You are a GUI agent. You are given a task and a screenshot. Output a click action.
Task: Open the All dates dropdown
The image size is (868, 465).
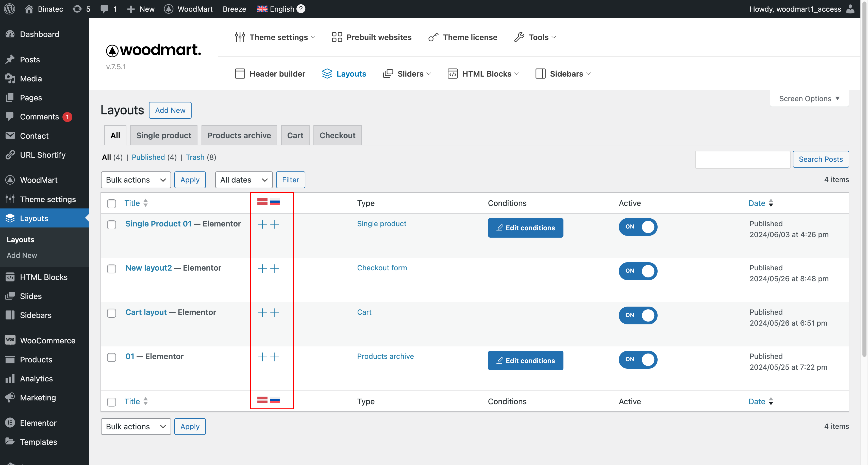(x=244, y=180)
